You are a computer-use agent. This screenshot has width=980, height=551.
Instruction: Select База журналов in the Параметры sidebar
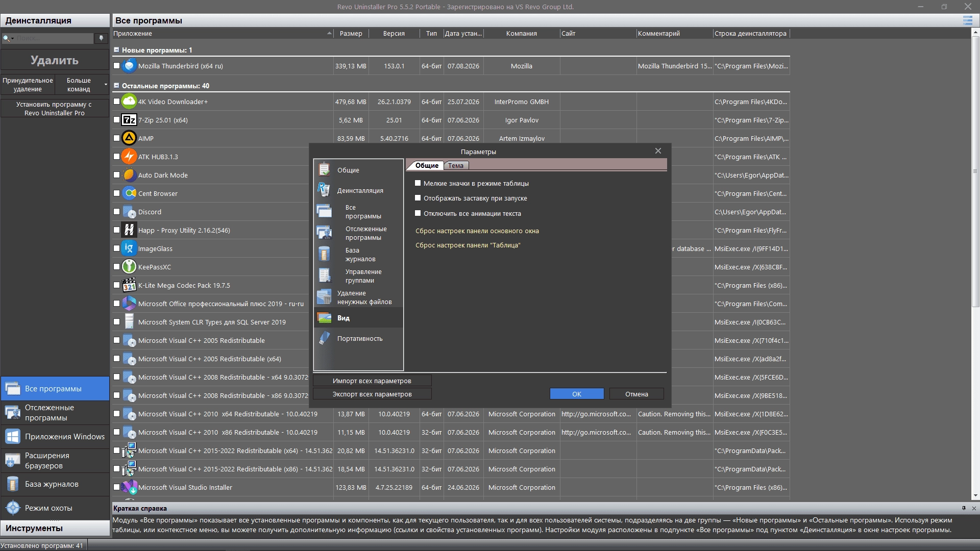pos(358,255)
